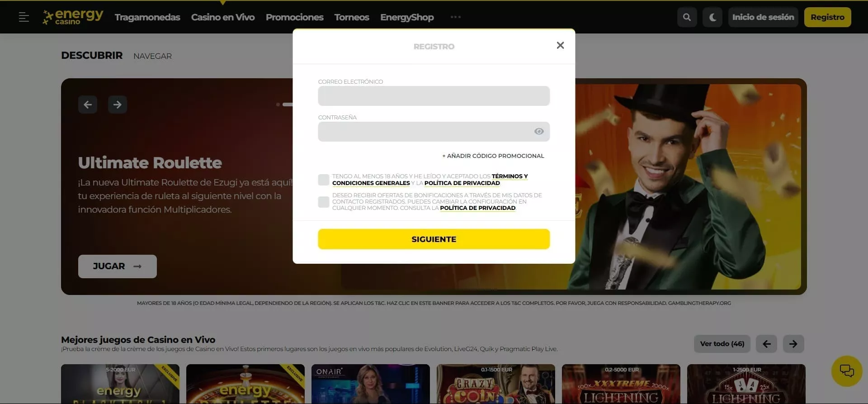868x404 pixels.
Task: Click the Energy Casino logo
Action: [73, 17]
